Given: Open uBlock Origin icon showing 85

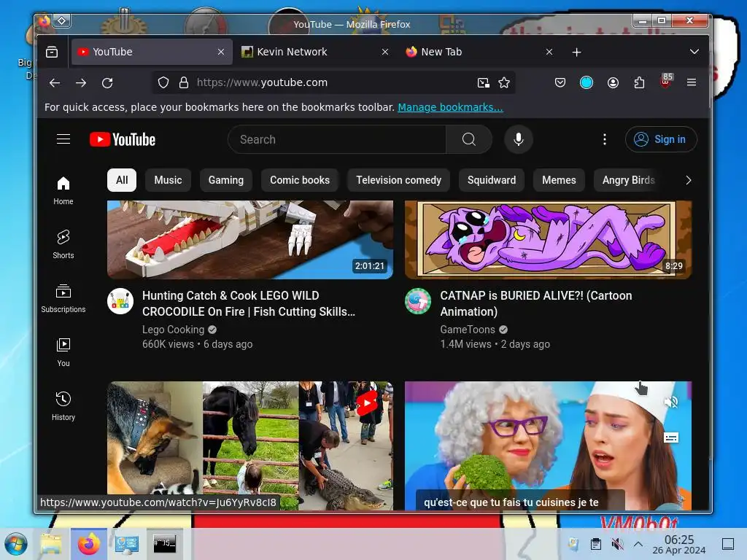Looking at the screenshot, I should (x=666, y=82).
